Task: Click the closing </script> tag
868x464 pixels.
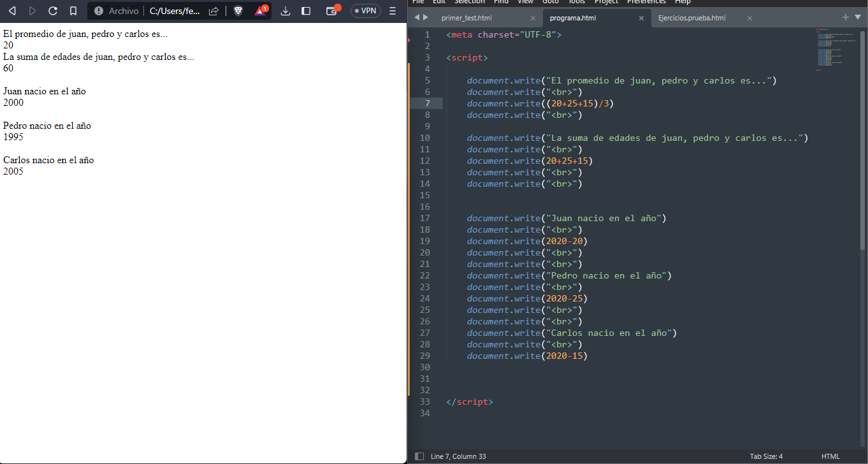Action: click(x=470, y=402)
